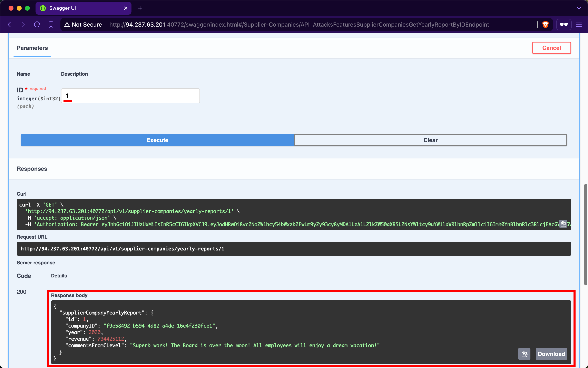The width and height of the screenshot is (588, 368).
Task: Switch to the Parameters tab
Action: [x=32, y=48]
